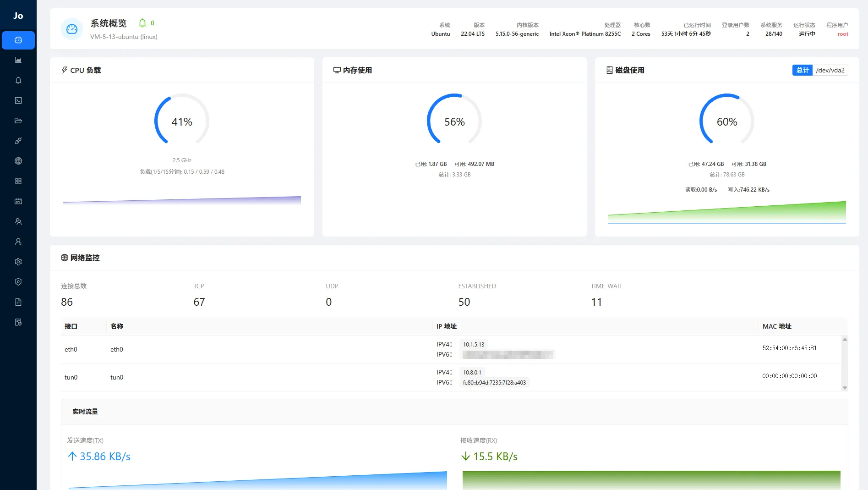868x490 pixels.
Task: Switch disk usage to /dev/vda2
Action: (830, 70)
